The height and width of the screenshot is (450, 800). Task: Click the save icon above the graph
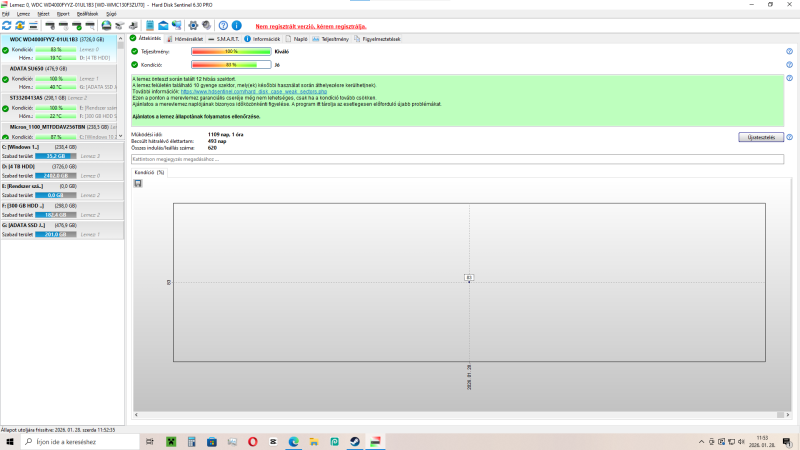tap(138, 183)
